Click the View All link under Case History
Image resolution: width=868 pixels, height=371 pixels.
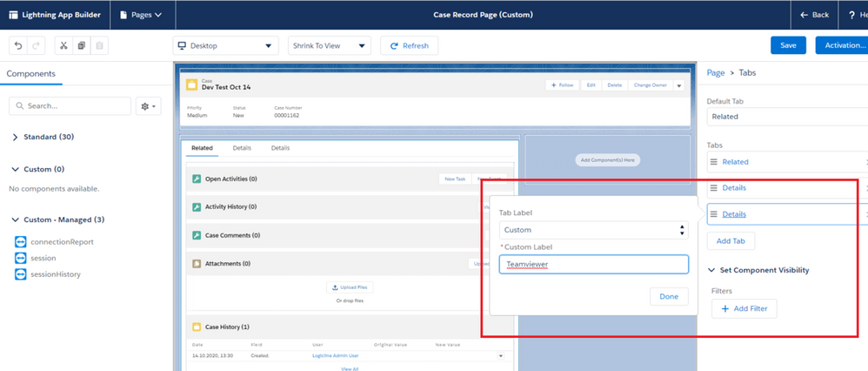tap(350, 368)
